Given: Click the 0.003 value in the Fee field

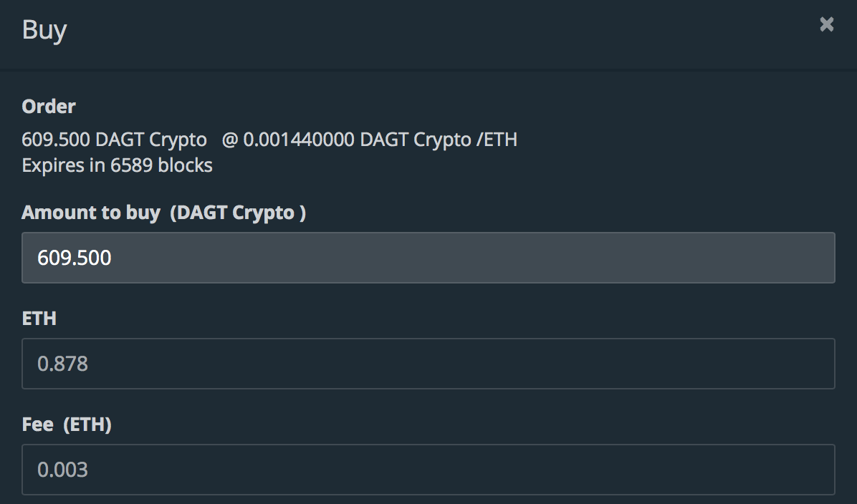Looking at the screenshot, I should [x=62, y=470].
